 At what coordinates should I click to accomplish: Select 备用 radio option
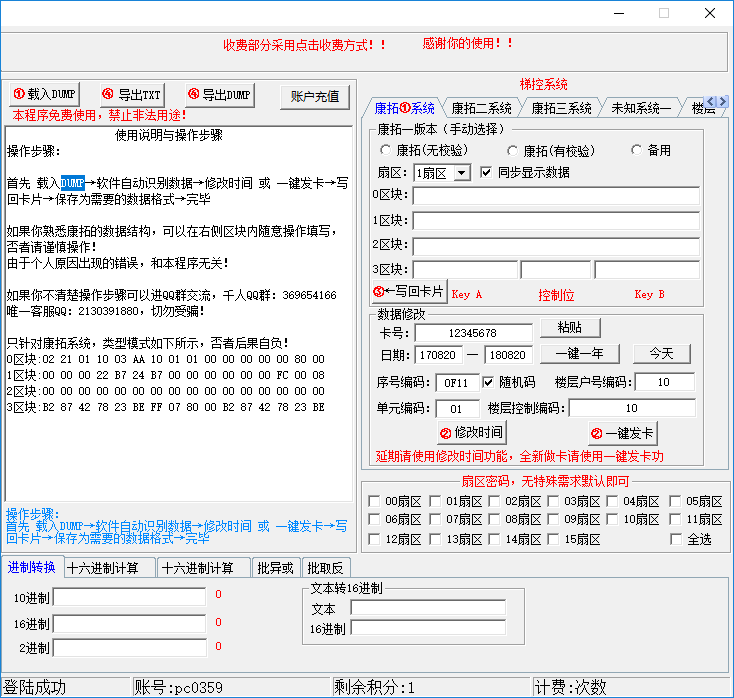point(651,150)
